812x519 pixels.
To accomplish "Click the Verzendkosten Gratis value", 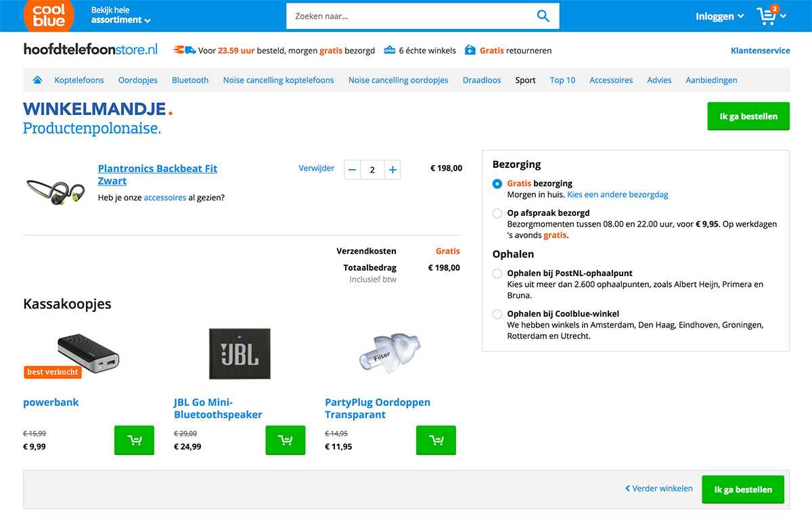I will click(448, 251).
